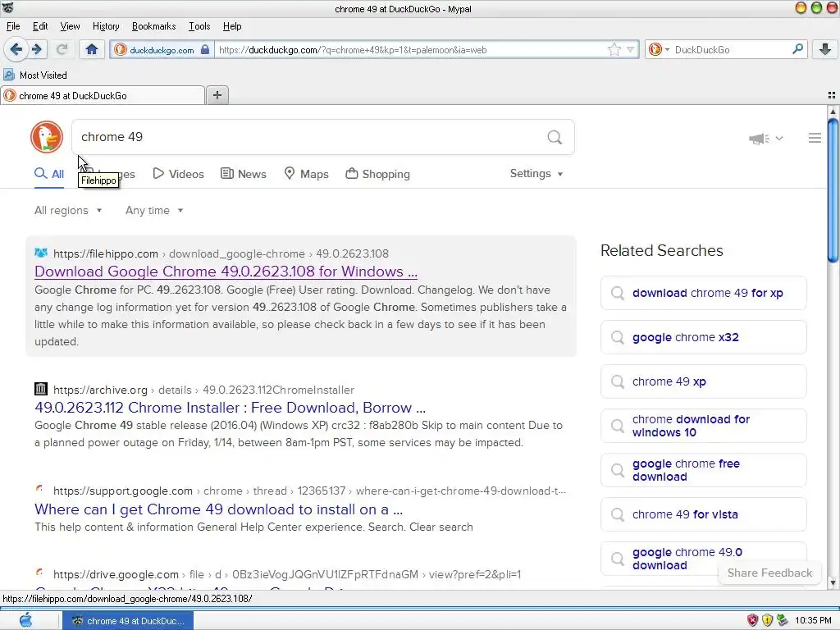Click the DuckDuckGo duck logo
The height and width of the screenshot is (630, 840).
pos(47,137)
